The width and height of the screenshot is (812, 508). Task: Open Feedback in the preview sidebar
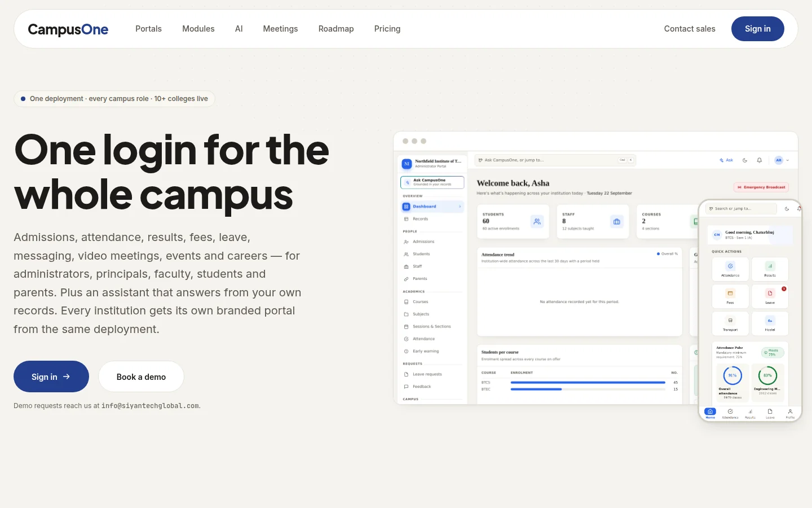click(433, 387)
